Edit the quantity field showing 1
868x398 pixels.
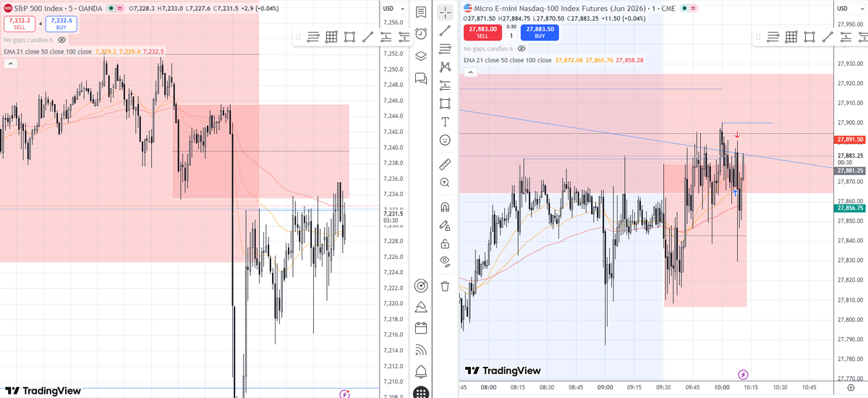coord(511,35)
